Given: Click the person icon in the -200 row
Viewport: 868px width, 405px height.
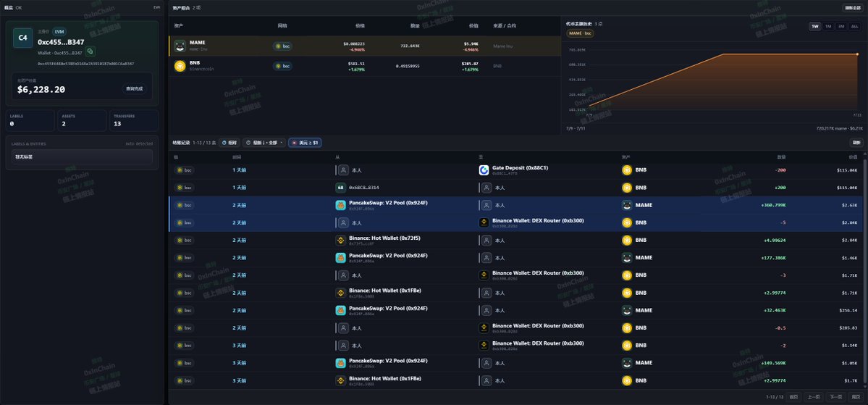Looking at the screenshot, I should [344, 170].
